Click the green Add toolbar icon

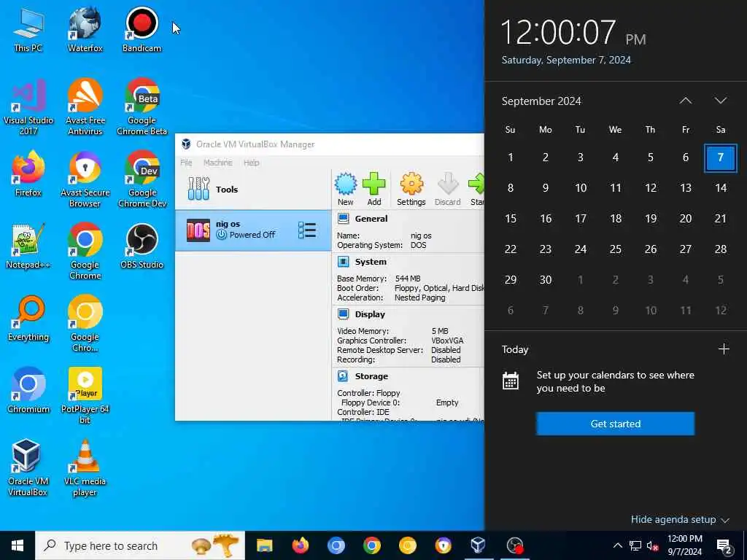374,189
